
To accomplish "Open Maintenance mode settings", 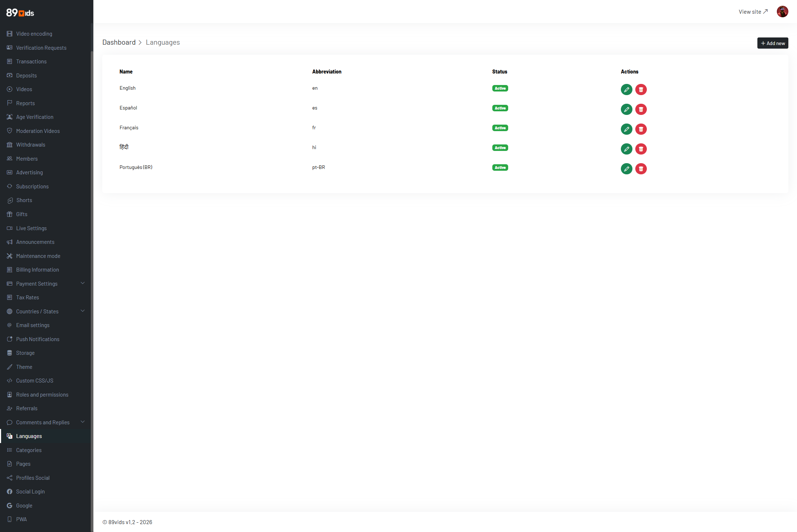I will tap(38, 256).
